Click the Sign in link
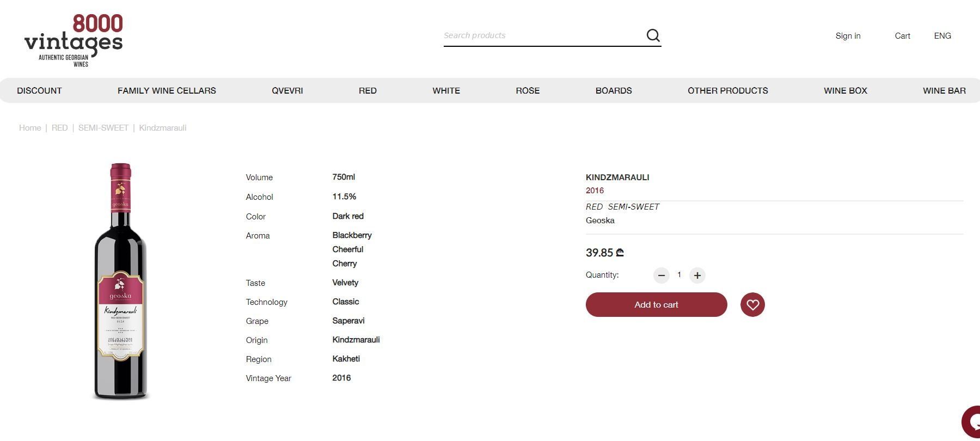This screenshot has width=980, height=441. click(848, 36)
